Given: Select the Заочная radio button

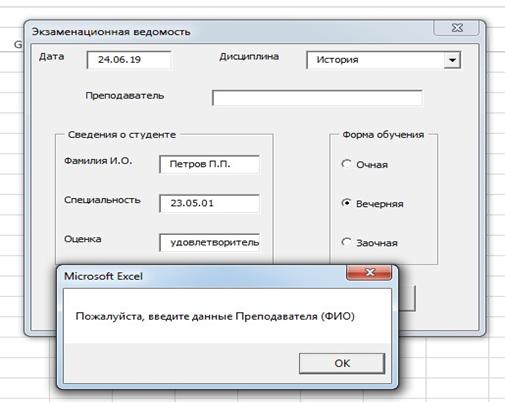Looking at the screenshot, I should [x=346, y=242].
